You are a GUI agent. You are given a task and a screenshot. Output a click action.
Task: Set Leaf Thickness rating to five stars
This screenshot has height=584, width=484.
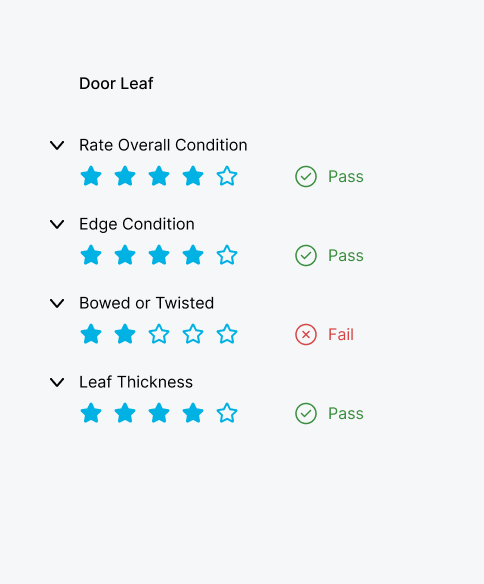(x=227, y=413)
